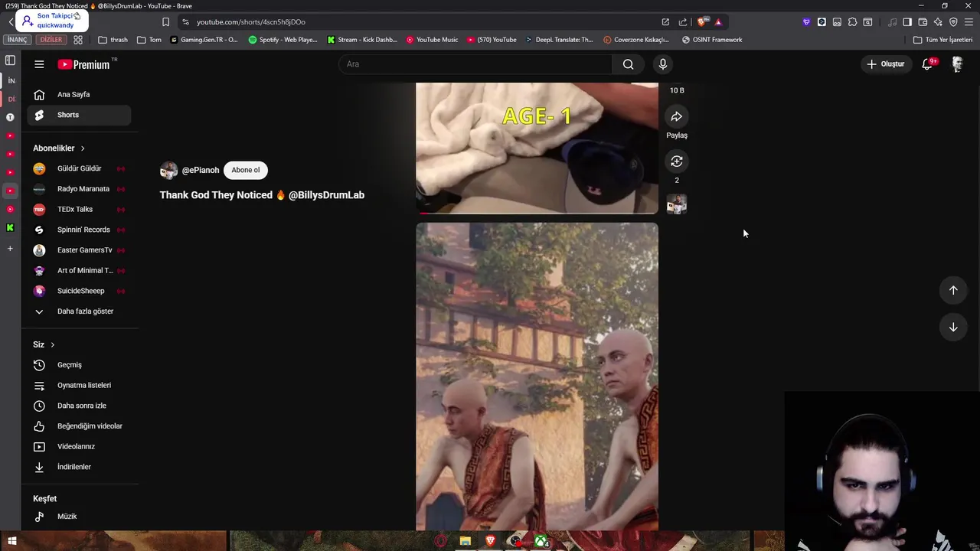Click the Abone ol subscribe button
The image size is (980, 551).
[246, 170]
